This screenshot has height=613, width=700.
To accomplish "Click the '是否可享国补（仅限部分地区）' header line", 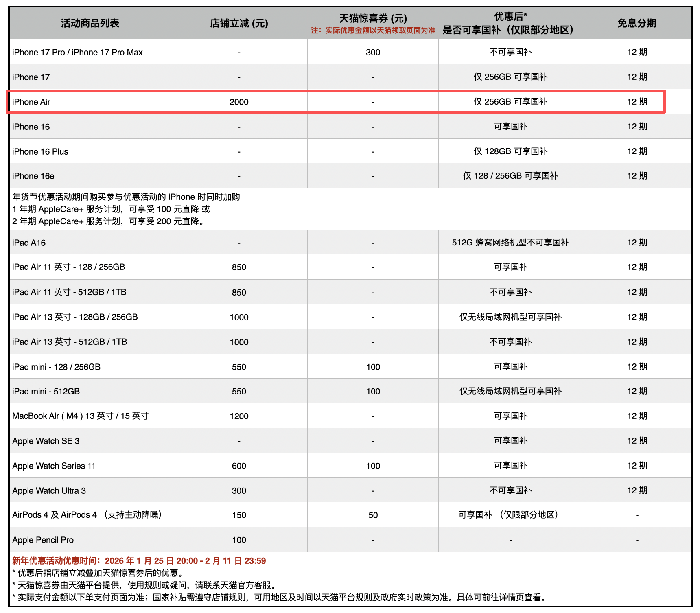I will (510, 30).
